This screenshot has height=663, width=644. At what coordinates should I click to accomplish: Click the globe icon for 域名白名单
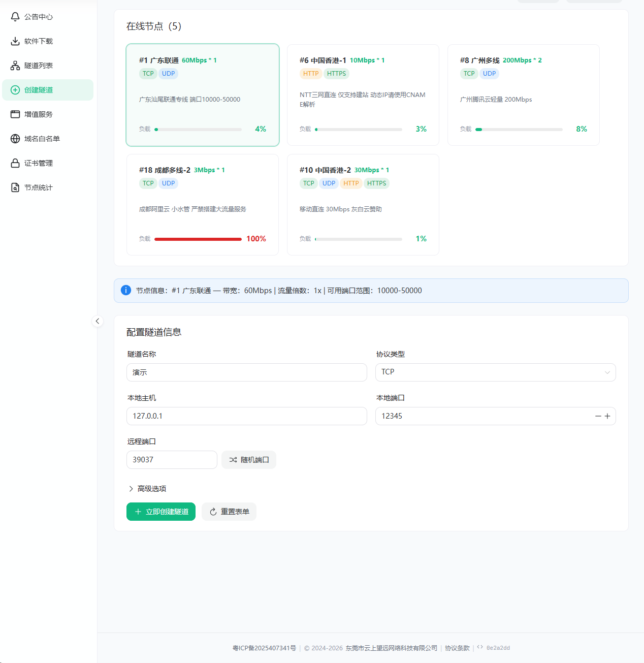click(x=15, y=139)
